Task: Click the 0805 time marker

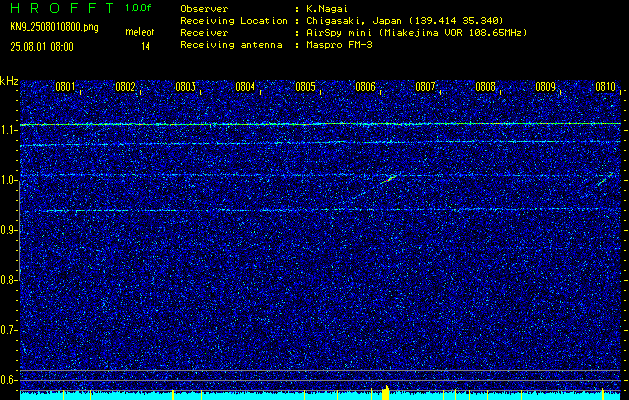Action: [x=305, y=87]
